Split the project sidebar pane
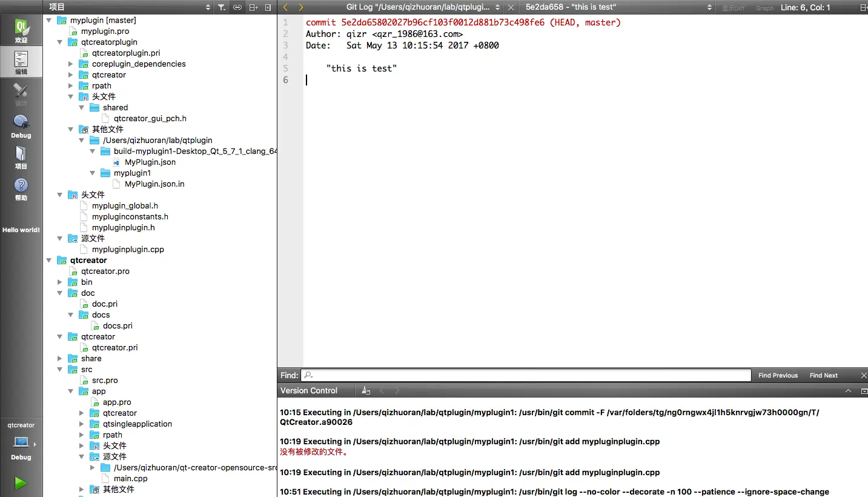Viewport: 868px width, 497px height. 253,7
